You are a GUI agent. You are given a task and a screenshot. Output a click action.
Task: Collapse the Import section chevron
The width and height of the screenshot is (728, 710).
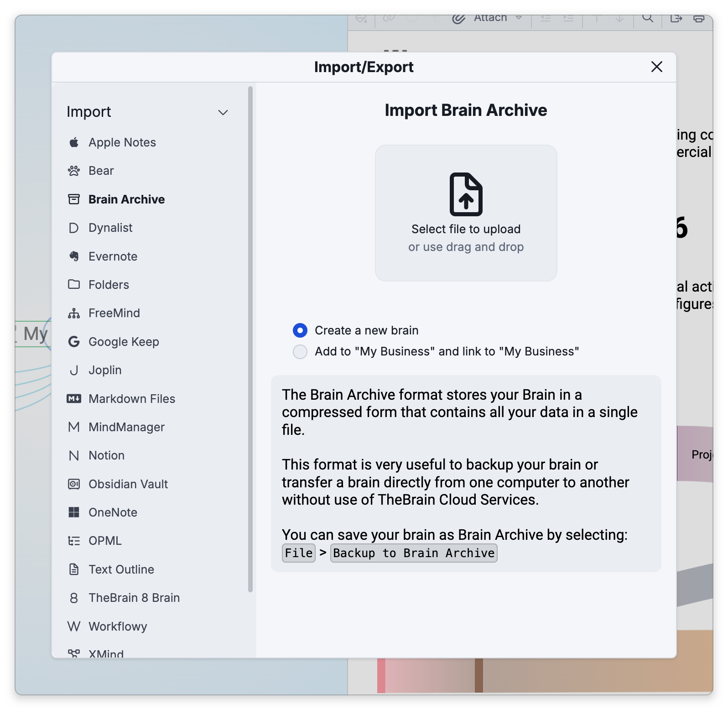pos(223,112)
